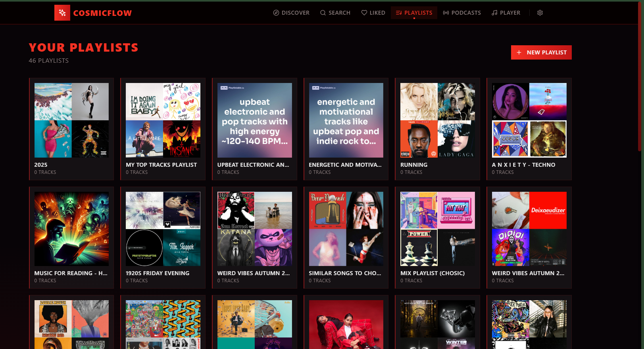The width and height of the screenshot is (644, 349).
Task: Click the CosmicFlow sparkle logo icon
Action: 62,13
